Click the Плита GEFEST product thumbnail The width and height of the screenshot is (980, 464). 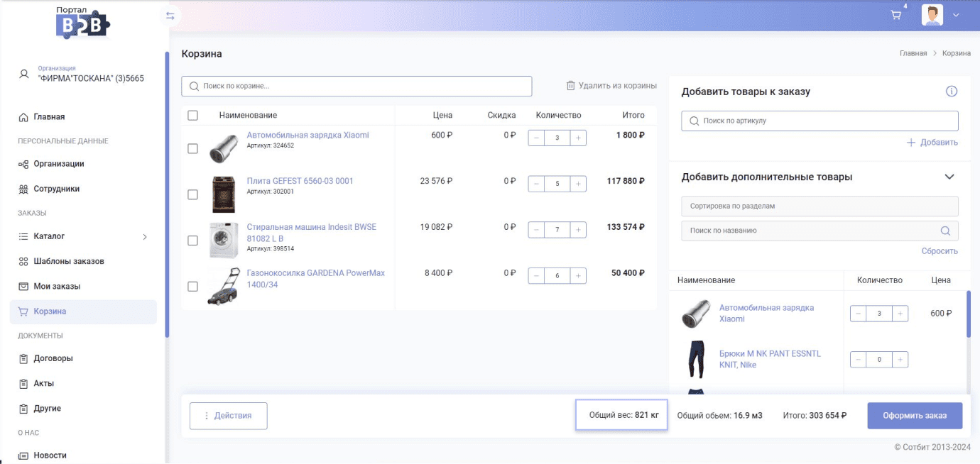(x=223, y=194)
